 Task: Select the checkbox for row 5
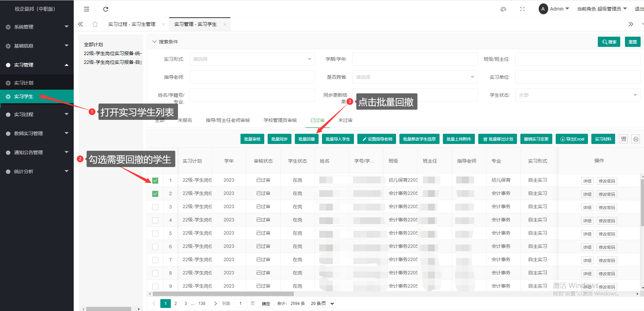pyautogui.click(x=155, y=233)
